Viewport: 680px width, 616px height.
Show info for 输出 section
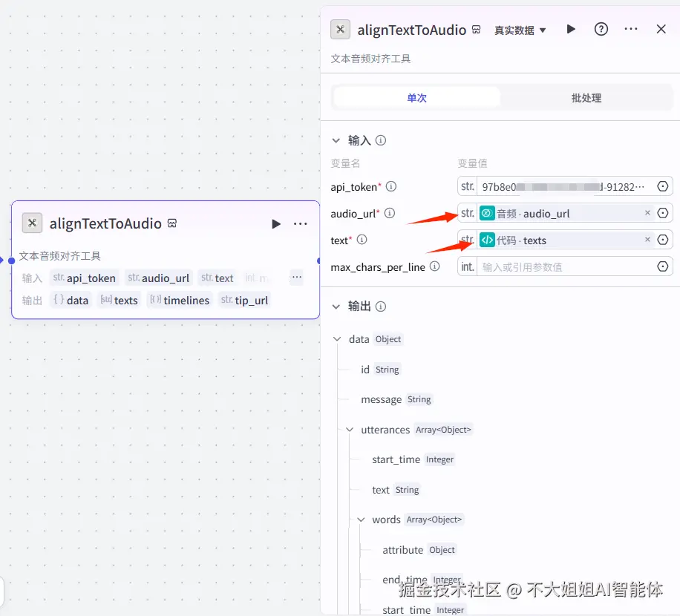(x=380, y=307)
